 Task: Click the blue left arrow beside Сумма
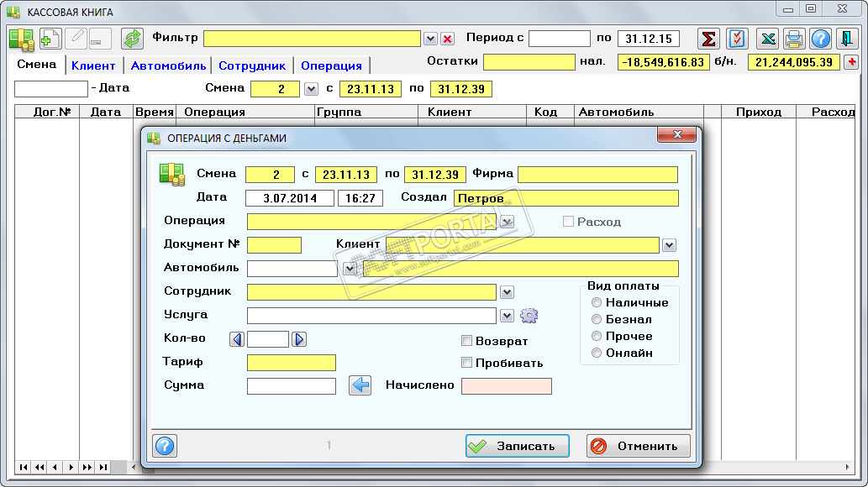pos(360,385)
